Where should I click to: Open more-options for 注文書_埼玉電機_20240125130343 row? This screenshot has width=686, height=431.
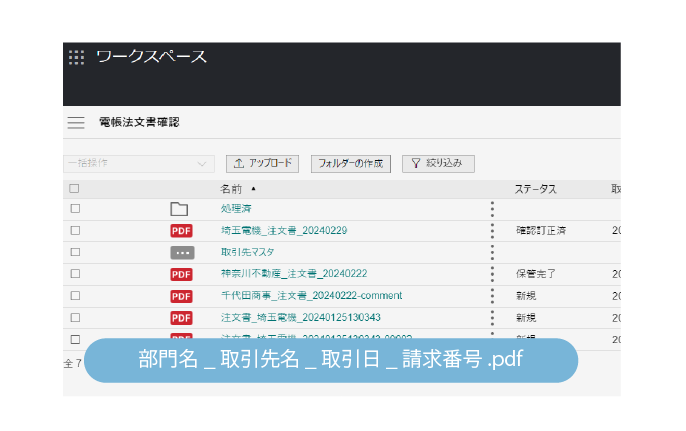pyautogui.click(x=492, y=318)
